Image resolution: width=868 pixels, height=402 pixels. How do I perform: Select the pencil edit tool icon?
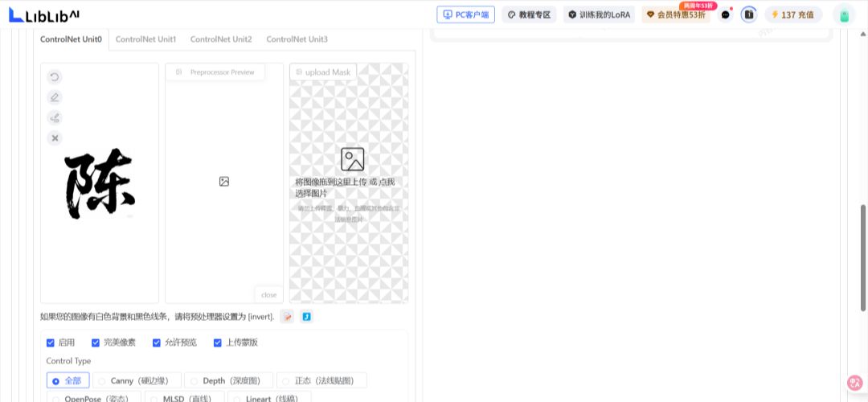pyautogui.click(x=55, y=97)
